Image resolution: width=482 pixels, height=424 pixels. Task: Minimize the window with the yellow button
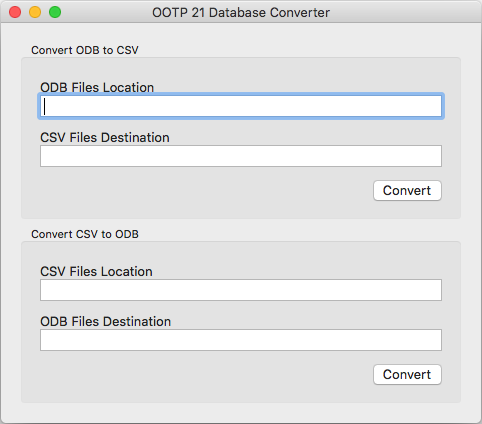click(x=35, y=12)
